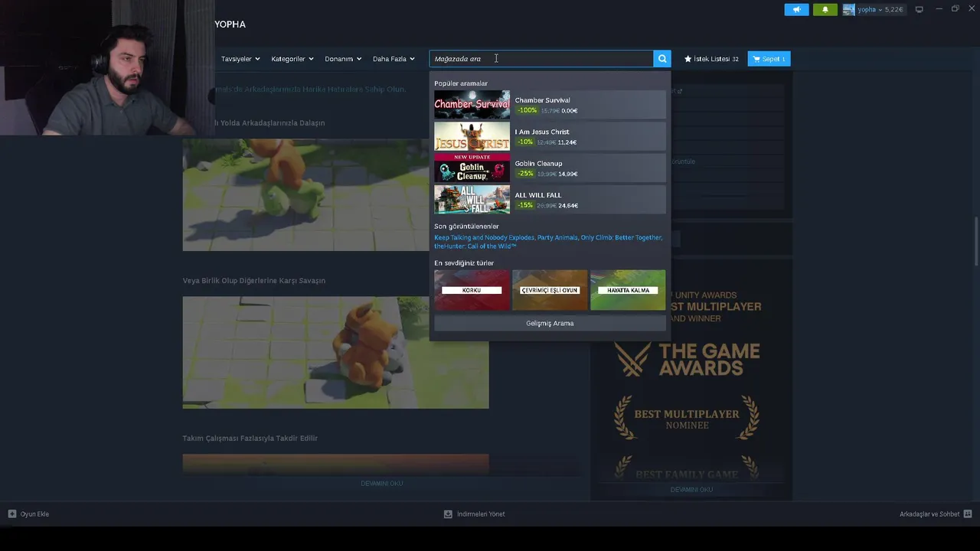980x551 pixels.
Task: Click the 5,22€ wallet balance
Action: pos(893,9)
